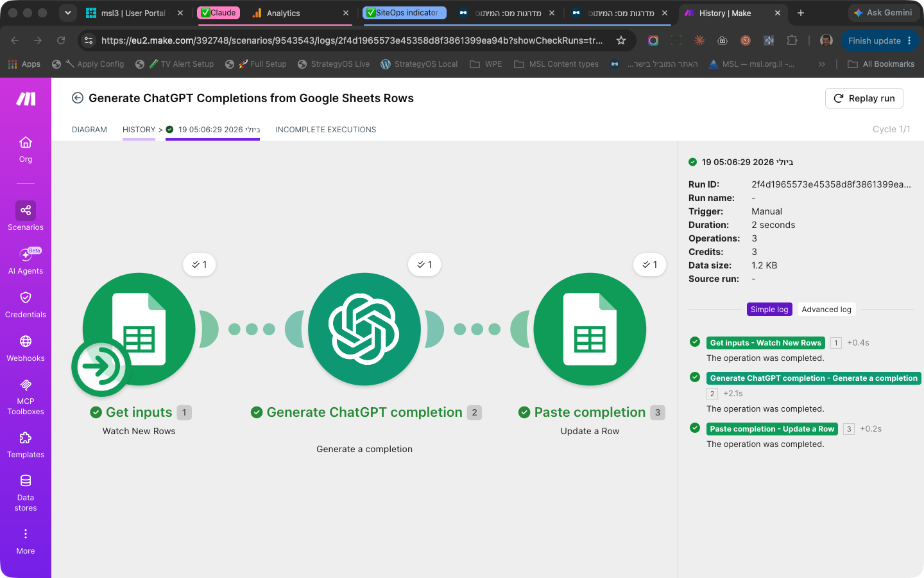Click the Ask Gemini button
Screen dimensions: 924x578
[883, 13]
